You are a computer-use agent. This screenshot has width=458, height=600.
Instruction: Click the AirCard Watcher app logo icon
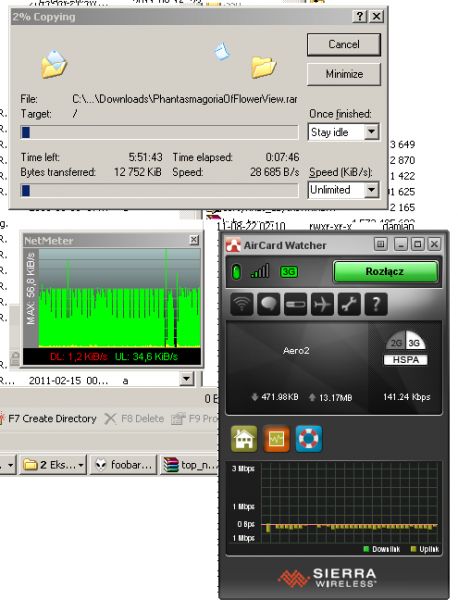tap(233, 245)
